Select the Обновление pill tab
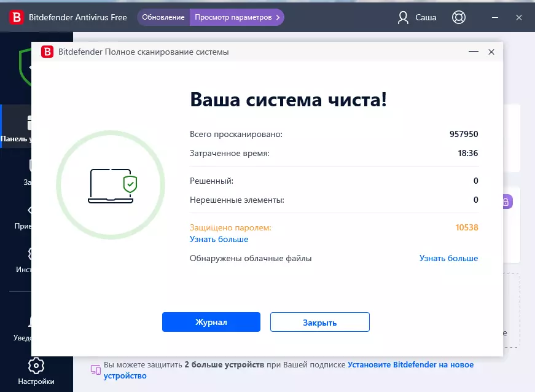The width and height of the screenshot is (535, 392). pyautogui.click(x=163, y=17)
